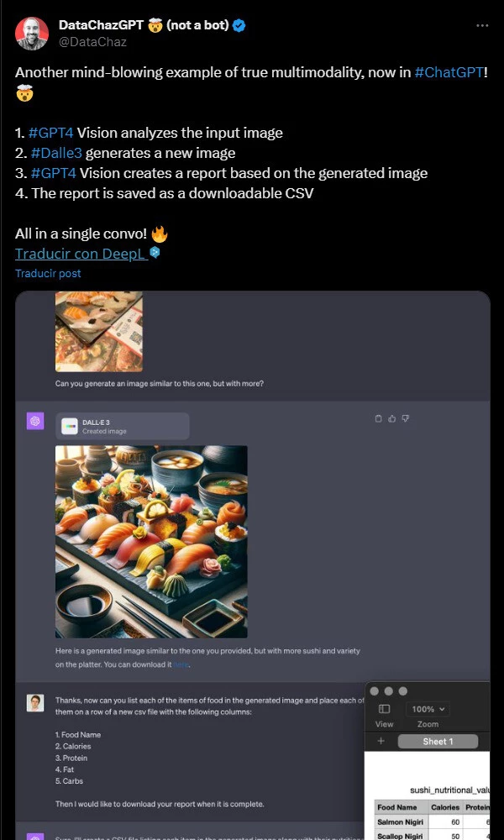The width and height of the screenshot is (504, 840).
Task: Click the ChatGPT purple logo avatar
Action: (35, 421)
